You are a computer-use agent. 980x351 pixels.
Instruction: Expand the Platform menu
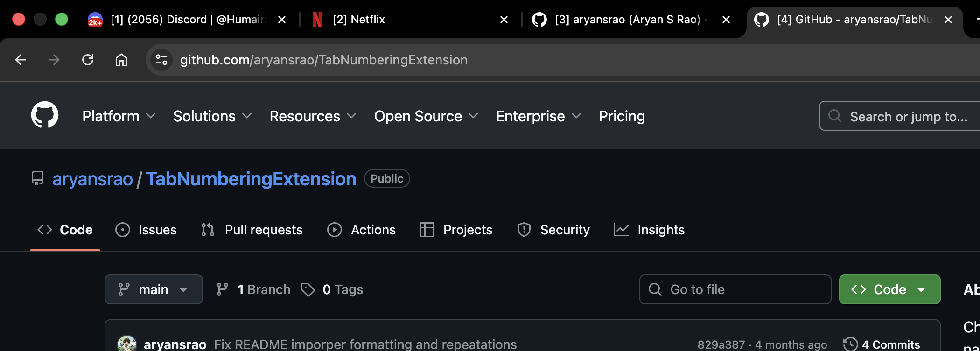(x=119, y=116)
